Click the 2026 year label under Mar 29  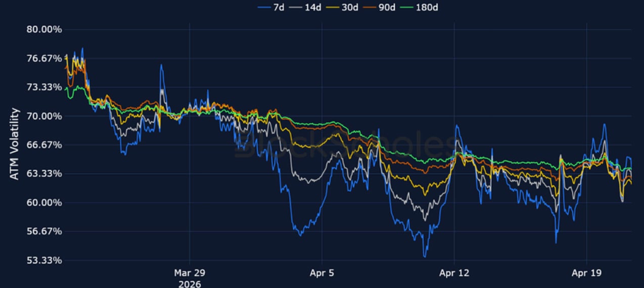tap(190, 284)
